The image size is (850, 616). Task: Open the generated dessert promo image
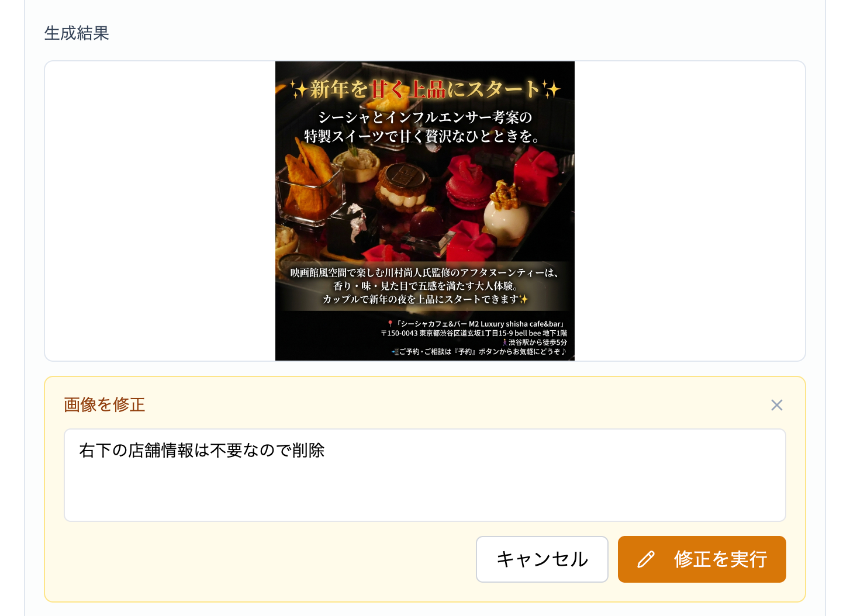[425, 211]
